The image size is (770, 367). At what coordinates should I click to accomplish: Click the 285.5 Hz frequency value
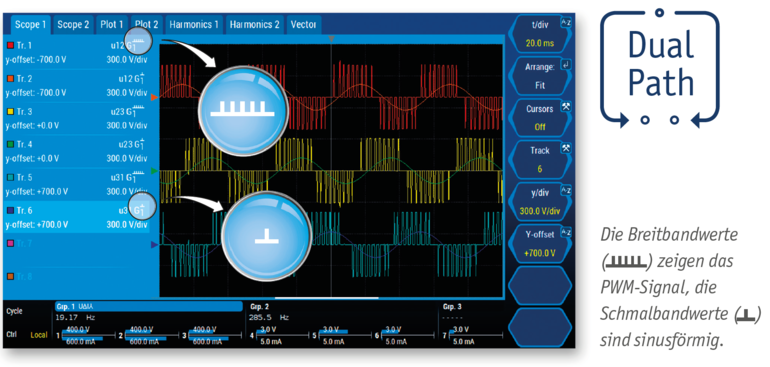270,317
